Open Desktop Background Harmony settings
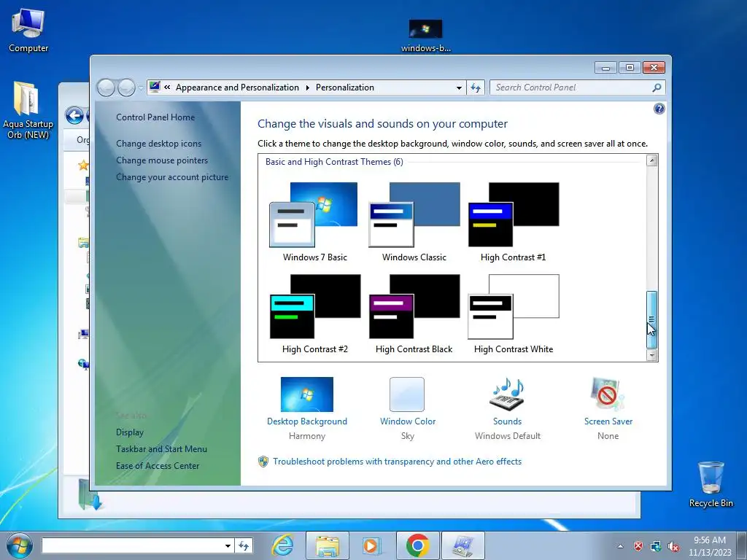Screen dimensions: 747x560 click(x=307, y=408)
